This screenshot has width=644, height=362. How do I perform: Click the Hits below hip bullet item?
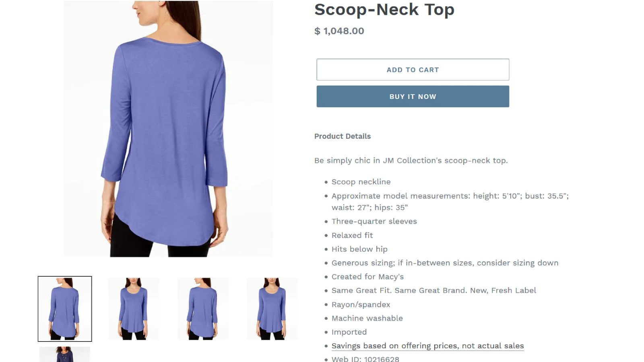359,249
